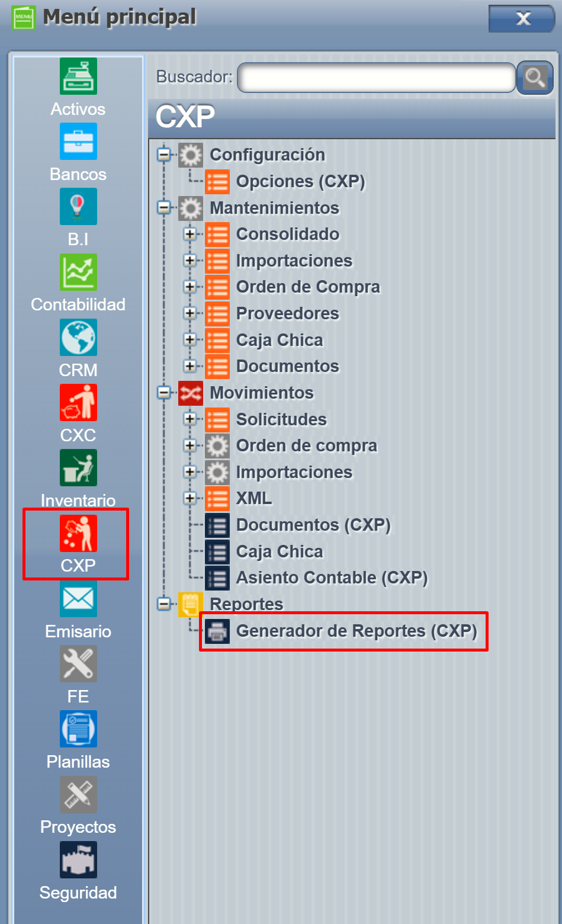Select the CXP module icon
This screenshot has height=924, width=562.
[x=78, y=533]
